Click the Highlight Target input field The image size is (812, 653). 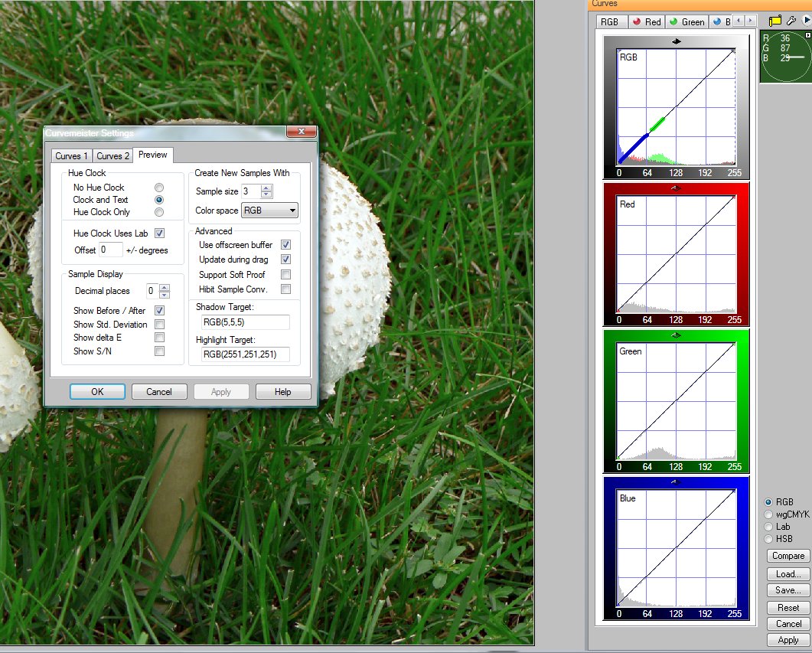click(245, 354)
